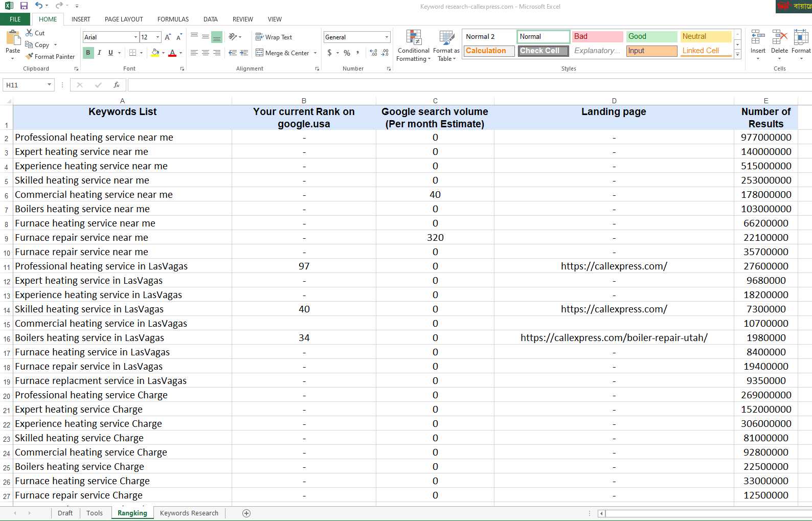812x521 pixels.
Task: Click the Undo arrow icon
Action: (x=39, y=6)
